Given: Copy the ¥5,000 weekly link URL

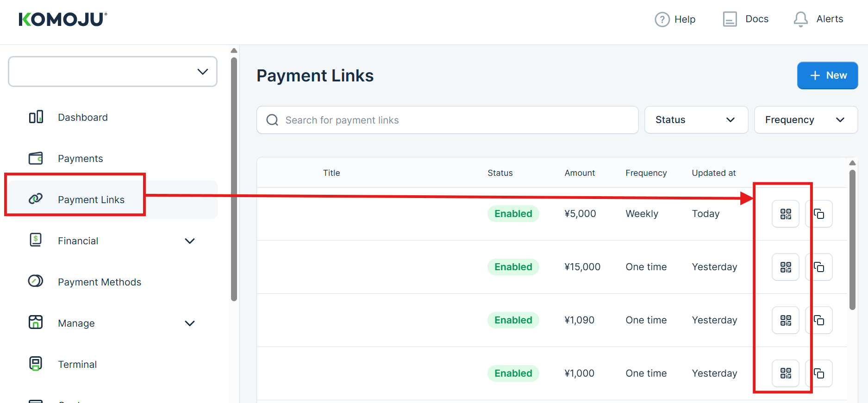Looking at the screenshot, I should click(x=819, y=214).
